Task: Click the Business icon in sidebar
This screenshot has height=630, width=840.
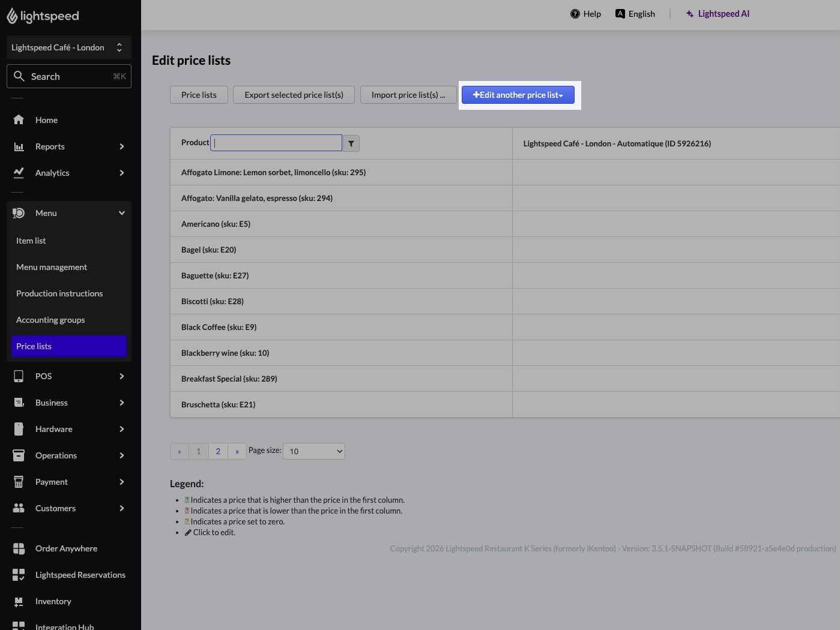Action: pyautogui.click(x=19, y=403)
